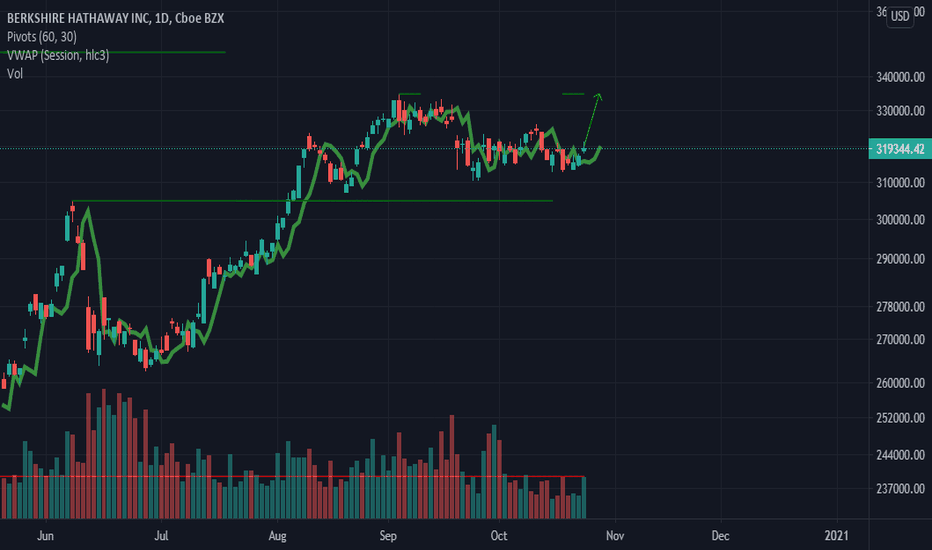Click the 330000.00 price axis label
The width and height of the screenshot is (932, 550).
click(900, 111)
